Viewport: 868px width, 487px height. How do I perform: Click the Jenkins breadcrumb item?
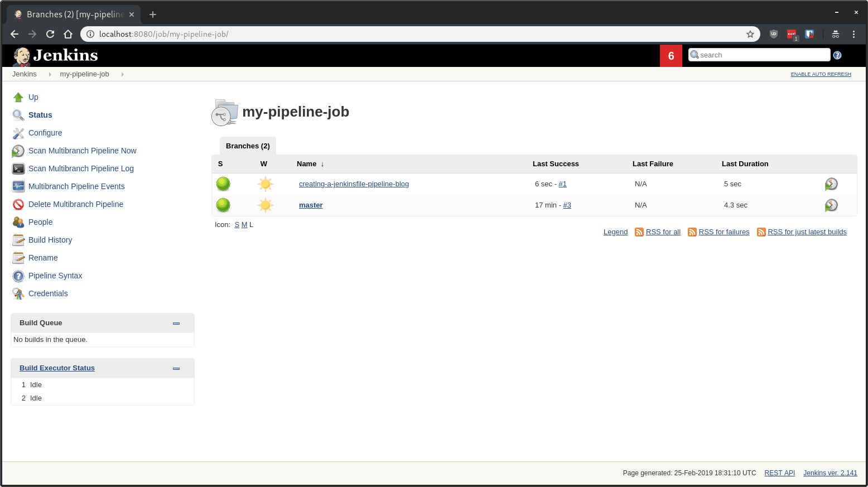click(25, 74)
